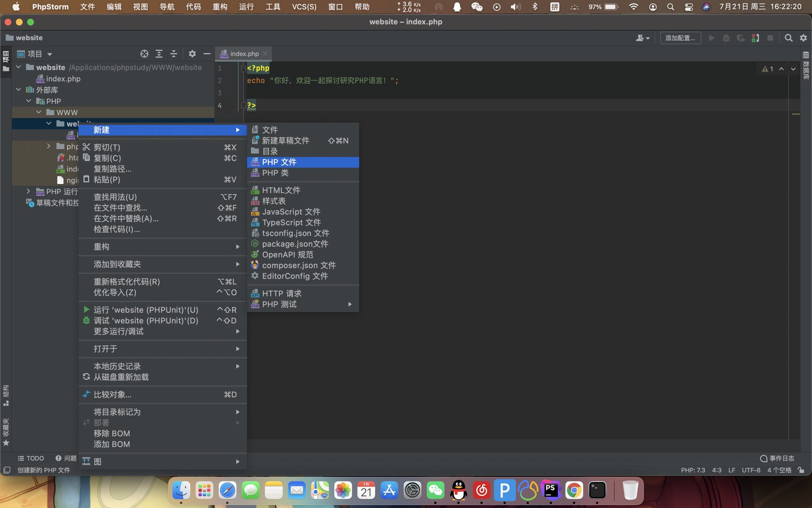Viewport: 812px width, 508px height.
Task: Click the search everywhere magnifier in toolbar
Action: pyautogui.click(x=789, y=38)
